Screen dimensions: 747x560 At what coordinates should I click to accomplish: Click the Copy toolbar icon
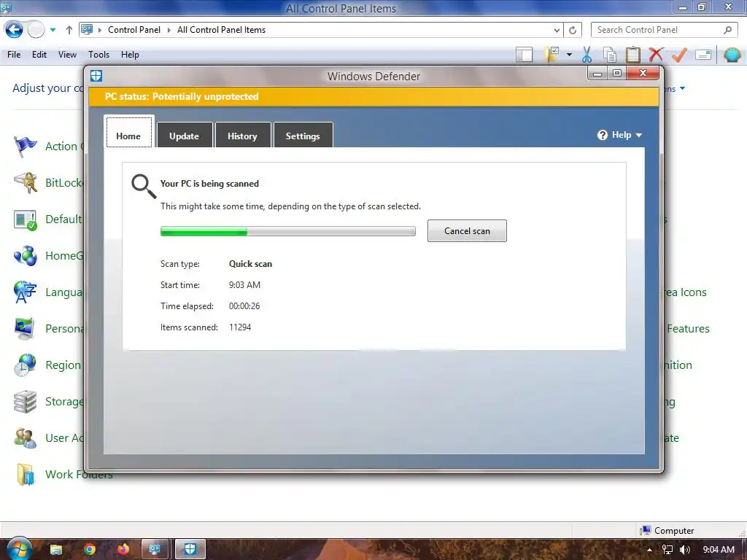(x=609, y=55)
